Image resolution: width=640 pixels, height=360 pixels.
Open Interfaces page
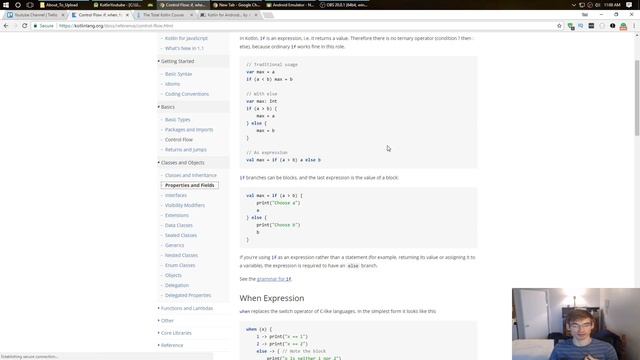[x=176, y=195]
